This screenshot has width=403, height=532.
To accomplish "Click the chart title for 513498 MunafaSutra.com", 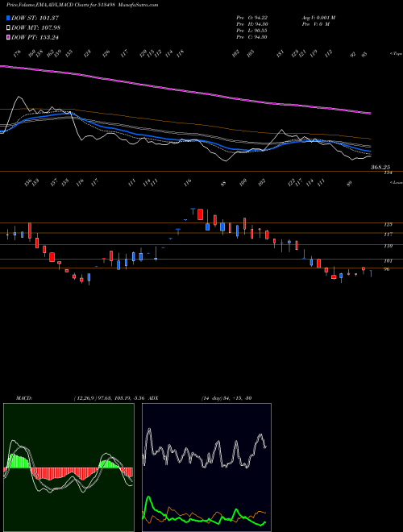I will tap(82, 5).
